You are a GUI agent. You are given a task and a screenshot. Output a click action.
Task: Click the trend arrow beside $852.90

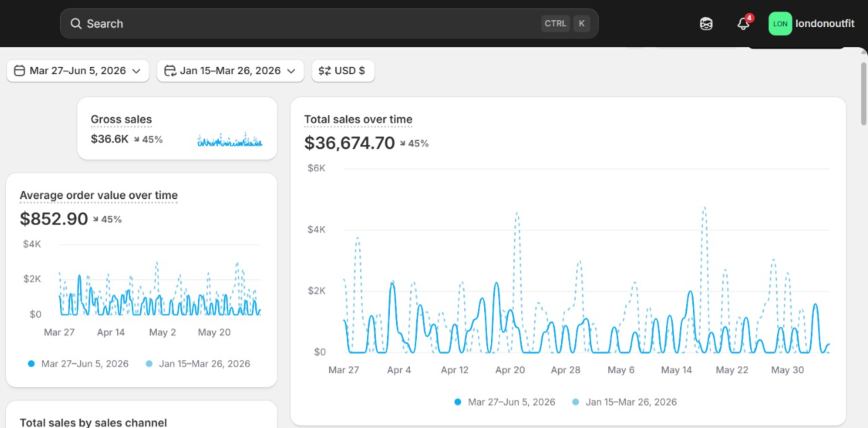[96, 219]
